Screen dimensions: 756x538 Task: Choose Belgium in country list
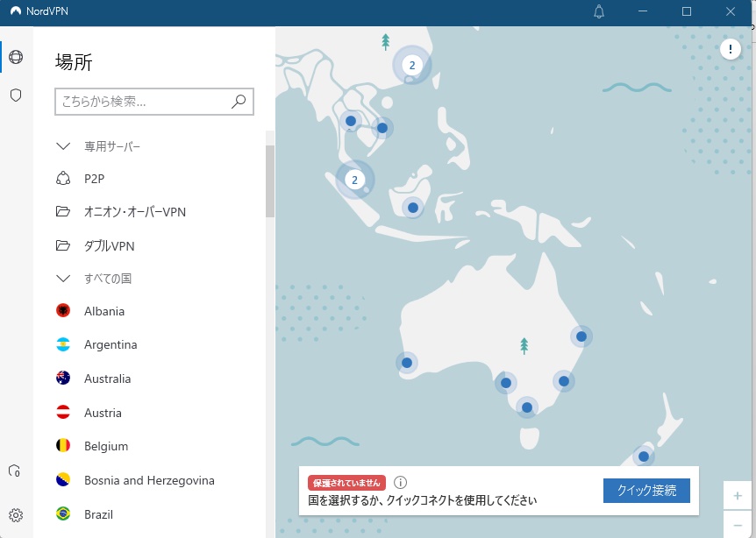tap(106, 447)
